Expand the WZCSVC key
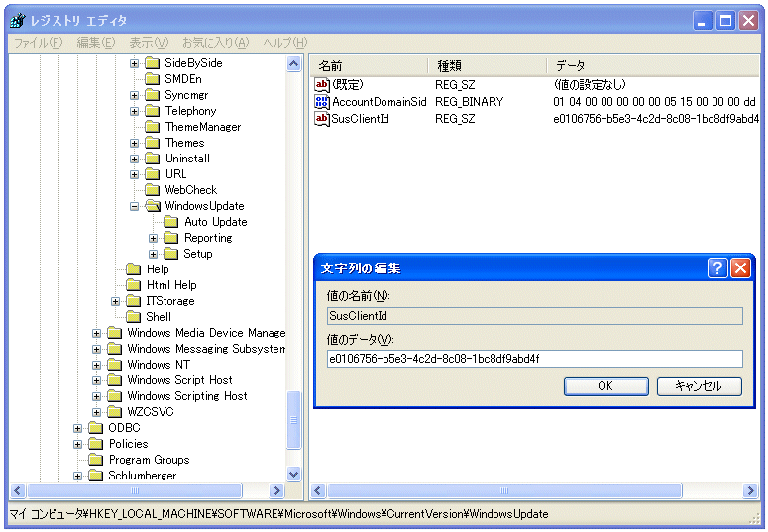 point(96,412)
